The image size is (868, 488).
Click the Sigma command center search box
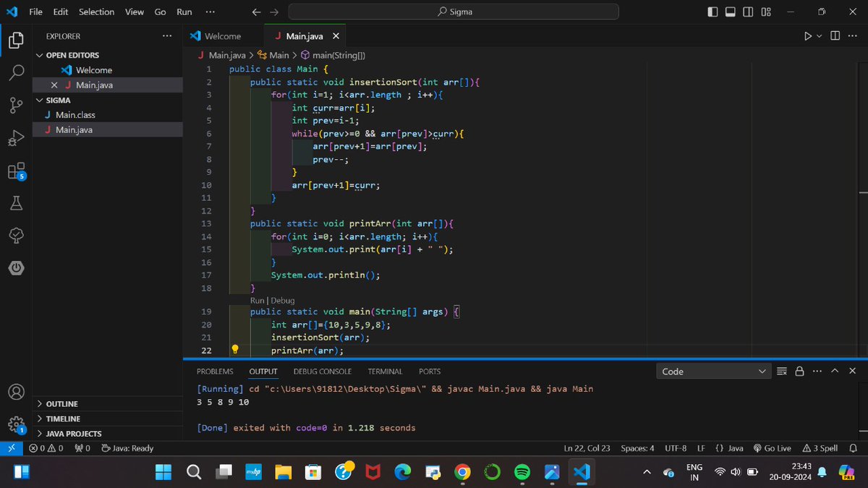454,12
